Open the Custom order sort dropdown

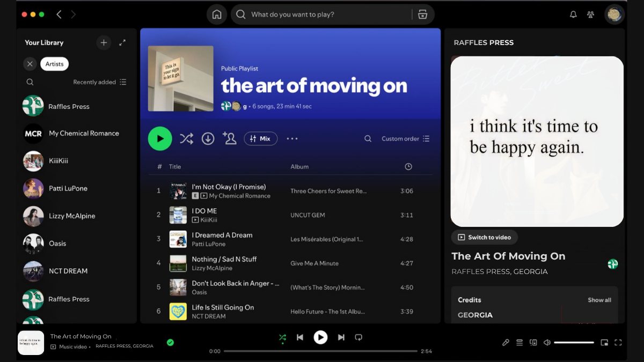click(x=405, y=139)
